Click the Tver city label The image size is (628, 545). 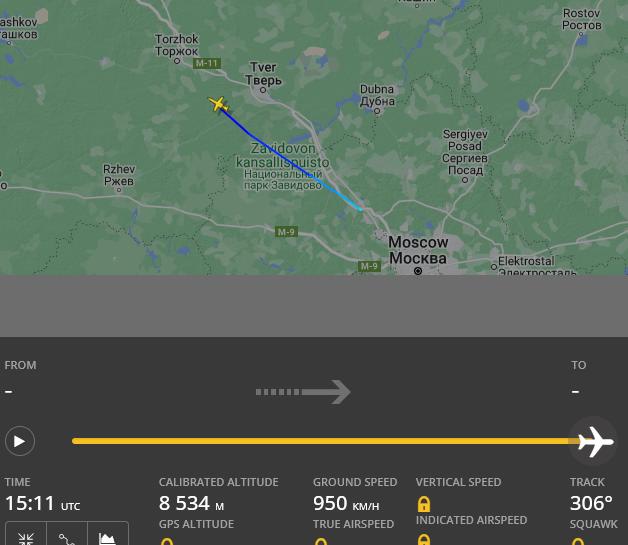click(263, 74)
